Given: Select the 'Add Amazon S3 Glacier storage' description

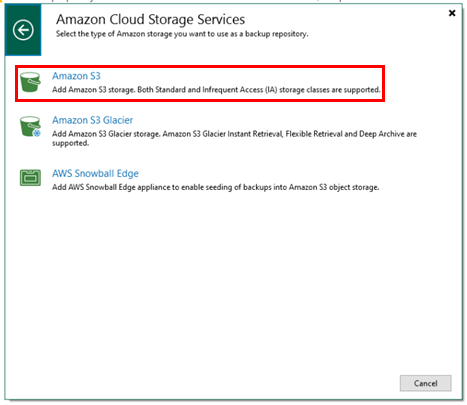Looking at the screenshot, I should (234, 138).
